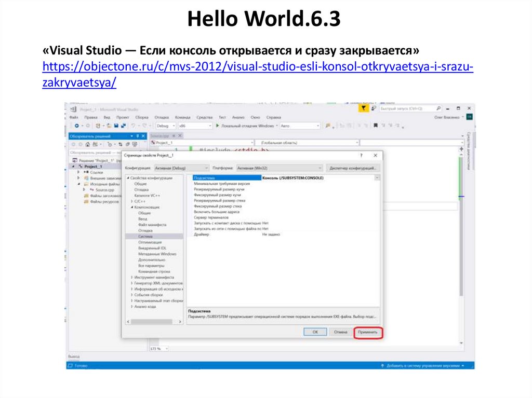Expand Генератор XML-документов node

click(132, 283)
